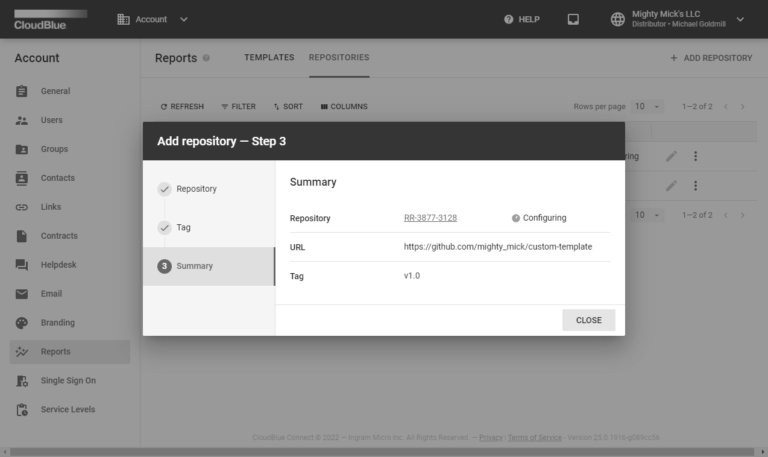The image size is (768, 457).
Task: Open Contracts in the Account sidebar
Action: [x=70, y=236]
